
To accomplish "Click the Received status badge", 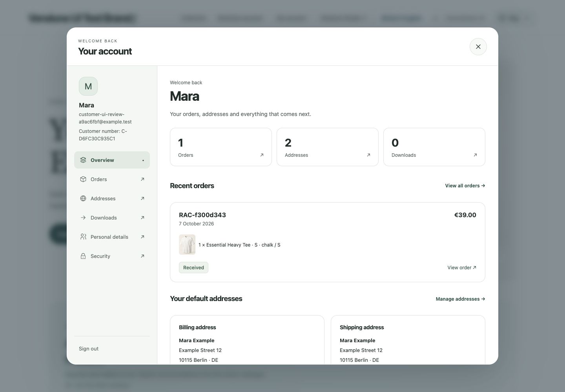I will pyautogui.click(x=193, y=267).
